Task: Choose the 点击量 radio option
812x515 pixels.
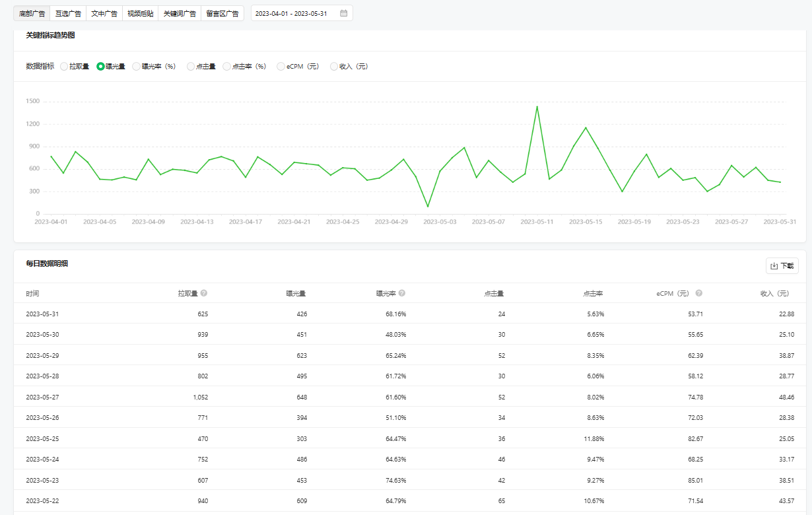Action: point(191,66)
